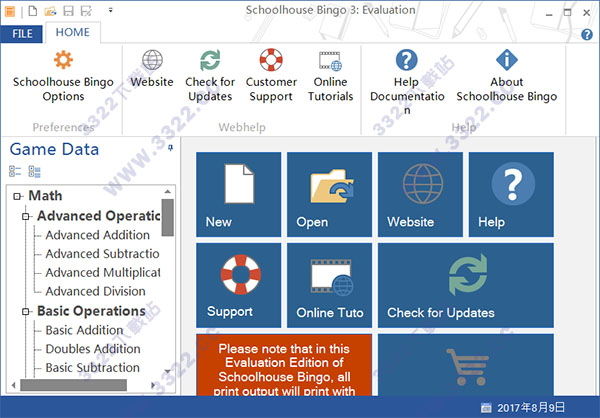Screen dimensions: 600x418
Task: Click the tree's vertical scrollbar thumb
Action: (x=167, y=217)
